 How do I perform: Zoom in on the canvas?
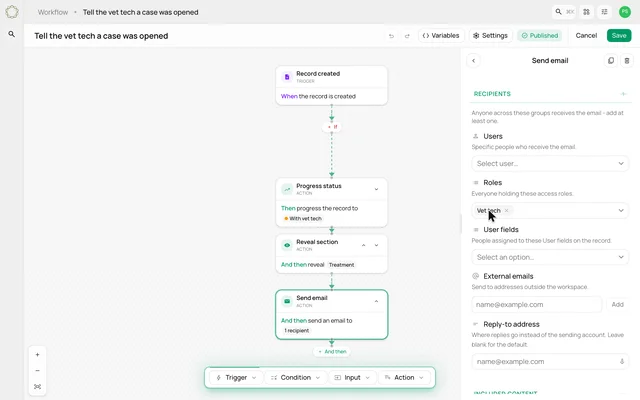[x=37, y=355]
